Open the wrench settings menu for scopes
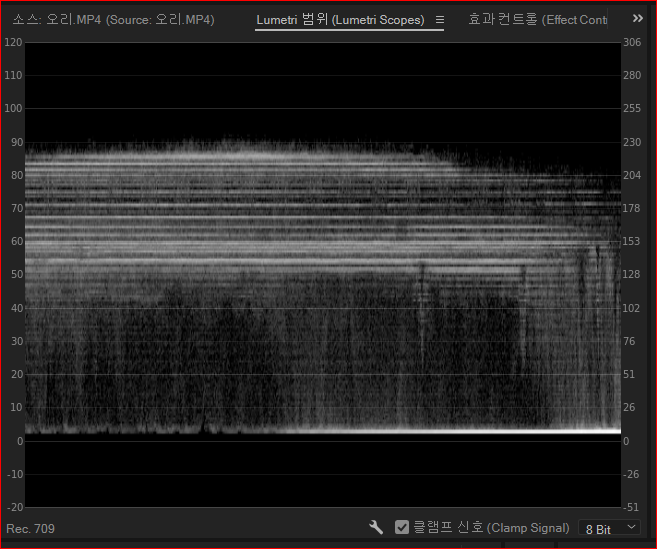This screenshot has width=657, height=549. click(x=376, y=527)
